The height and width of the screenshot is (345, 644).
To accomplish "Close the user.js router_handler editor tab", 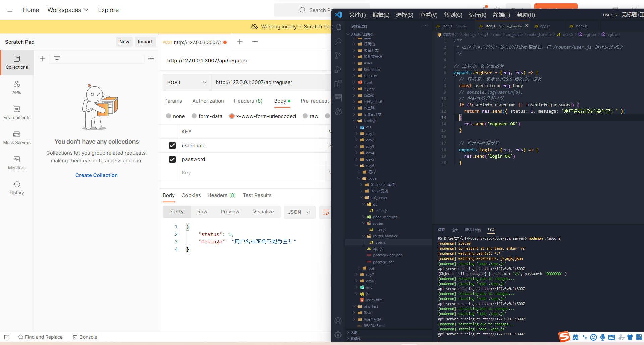I will [527, 26].
